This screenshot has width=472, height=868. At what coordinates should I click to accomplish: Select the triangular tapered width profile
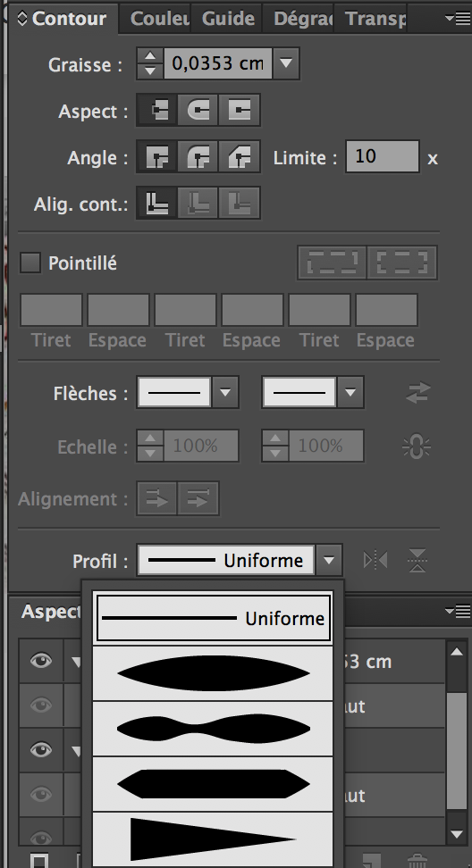coord(213,839)
